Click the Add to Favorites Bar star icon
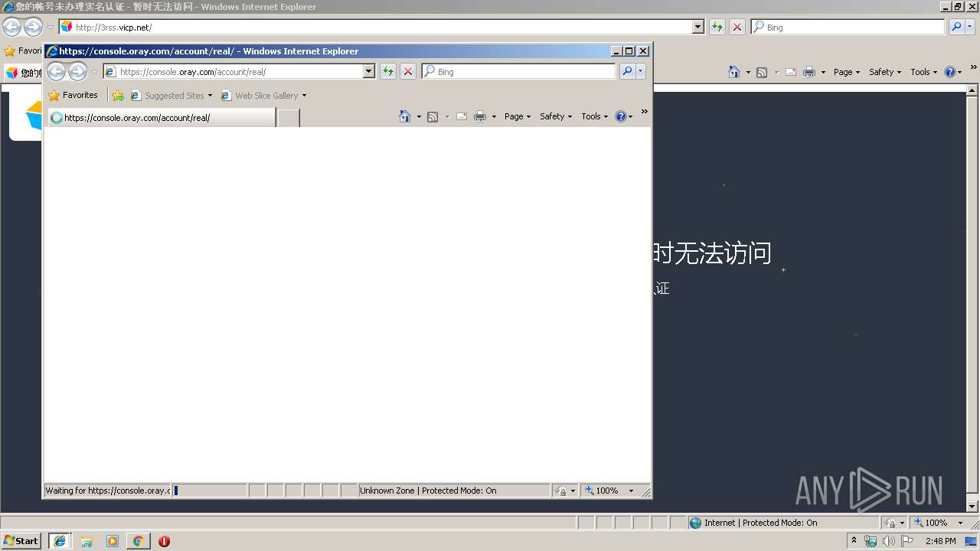 [x=118, y=96]
